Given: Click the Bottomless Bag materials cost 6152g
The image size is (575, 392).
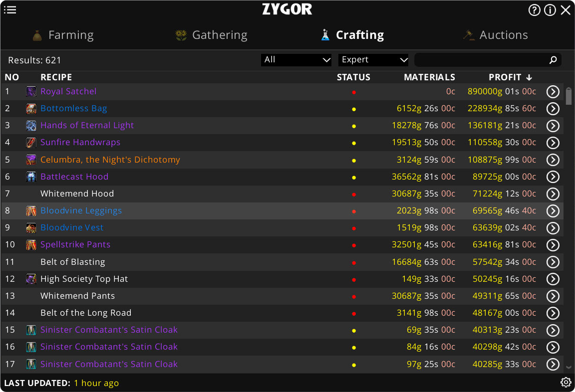Looking at the screenshot, I should 426,108.
